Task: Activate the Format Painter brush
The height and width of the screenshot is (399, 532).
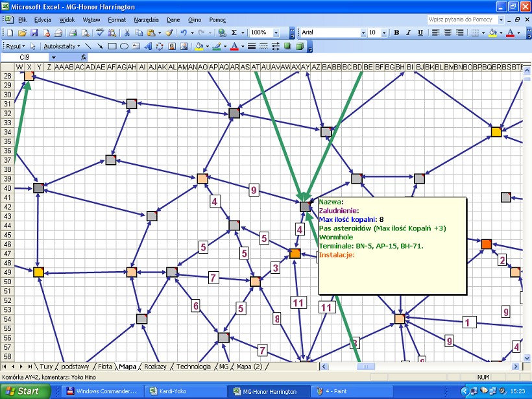Action: [x=169, y=32]
